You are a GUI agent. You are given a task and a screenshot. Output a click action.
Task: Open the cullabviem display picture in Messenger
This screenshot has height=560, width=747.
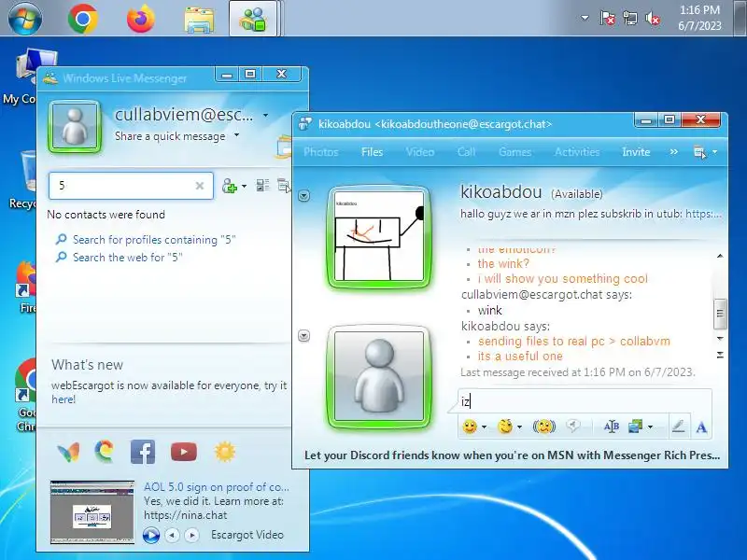tap(75, 127)
